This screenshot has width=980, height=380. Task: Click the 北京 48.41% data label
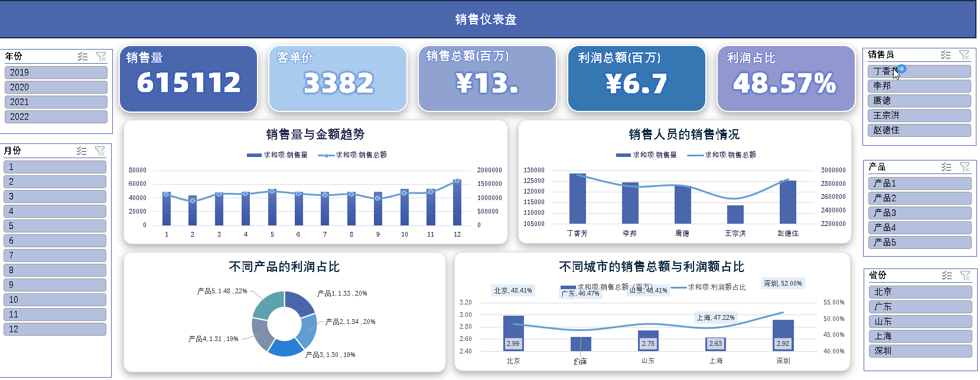tap(513, 290)
